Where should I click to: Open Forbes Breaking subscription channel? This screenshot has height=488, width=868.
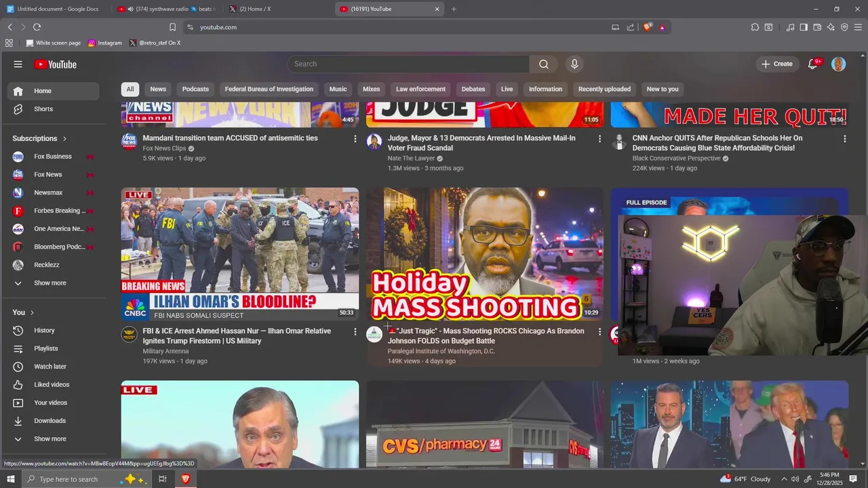53,211
